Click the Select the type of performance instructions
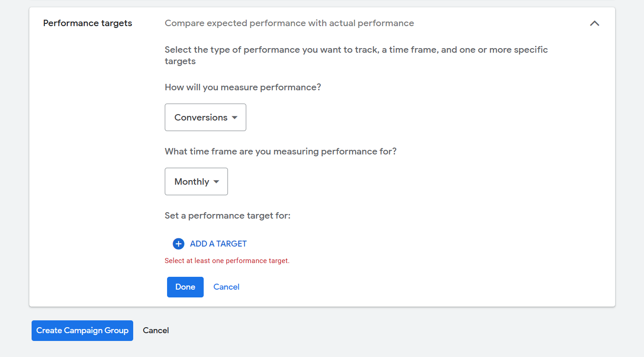The width and height of the screenshot is (644, 357). [x=356, y=55]
